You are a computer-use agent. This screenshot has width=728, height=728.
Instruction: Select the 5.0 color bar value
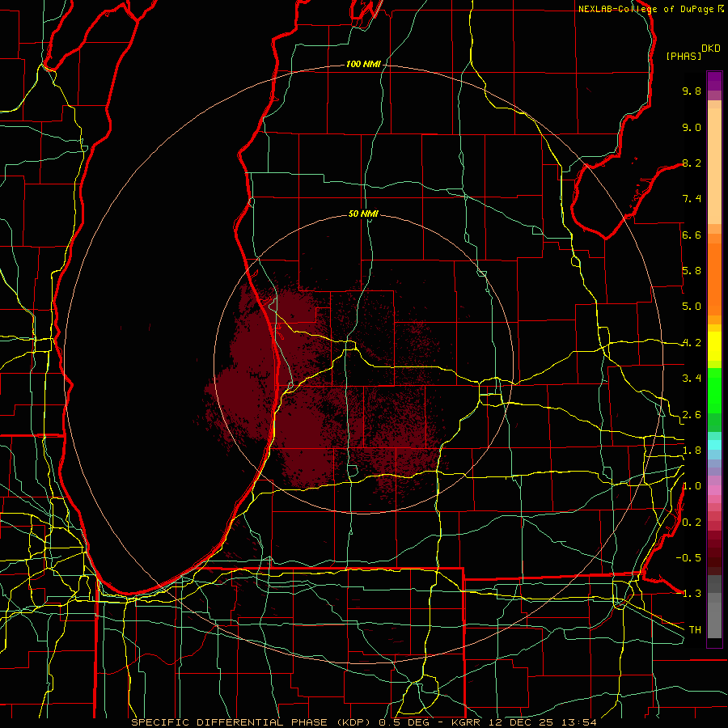click(x=692, y=307)
